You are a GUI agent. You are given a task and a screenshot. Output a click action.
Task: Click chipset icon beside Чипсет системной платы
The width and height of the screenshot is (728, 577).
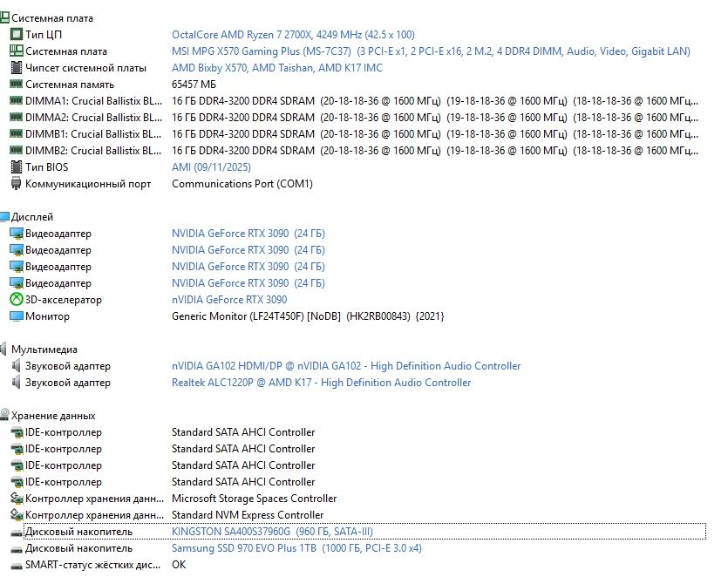pyautogui.click(x=17, y=68)
